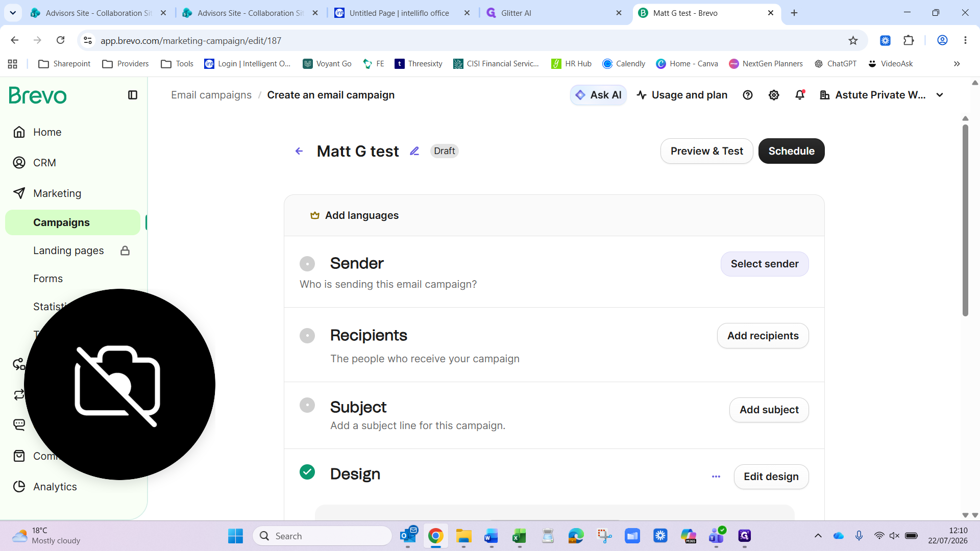
Task: Click the page vertical scrollbar
Action: 965,219
